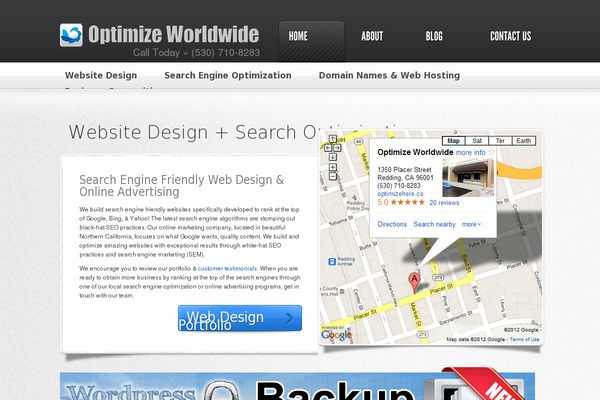Click 'more info' in the map popup

(470, 152)
